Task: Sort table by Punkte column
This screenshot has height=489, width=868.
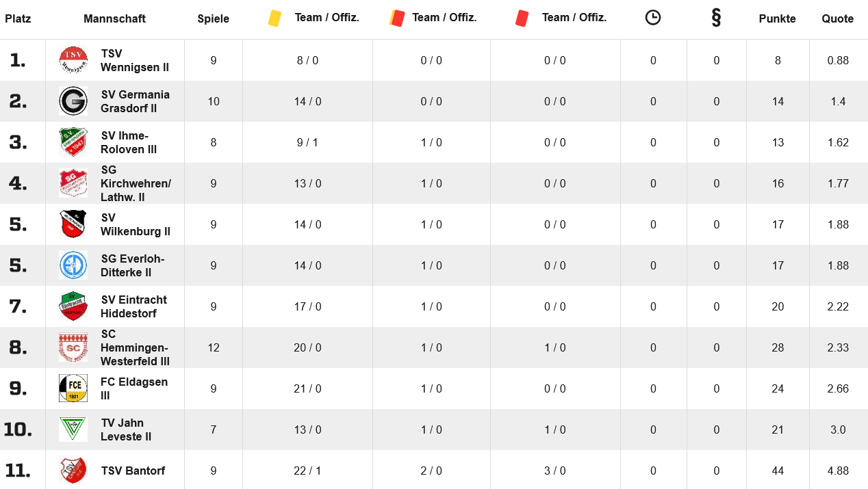Action: tap(778, 18)
